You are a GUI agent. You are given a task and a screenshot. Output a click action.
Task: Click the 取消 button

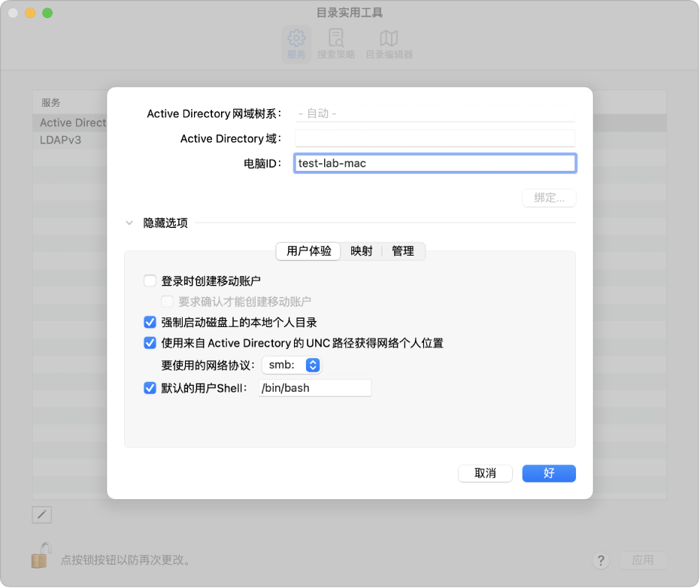(485, 473)
